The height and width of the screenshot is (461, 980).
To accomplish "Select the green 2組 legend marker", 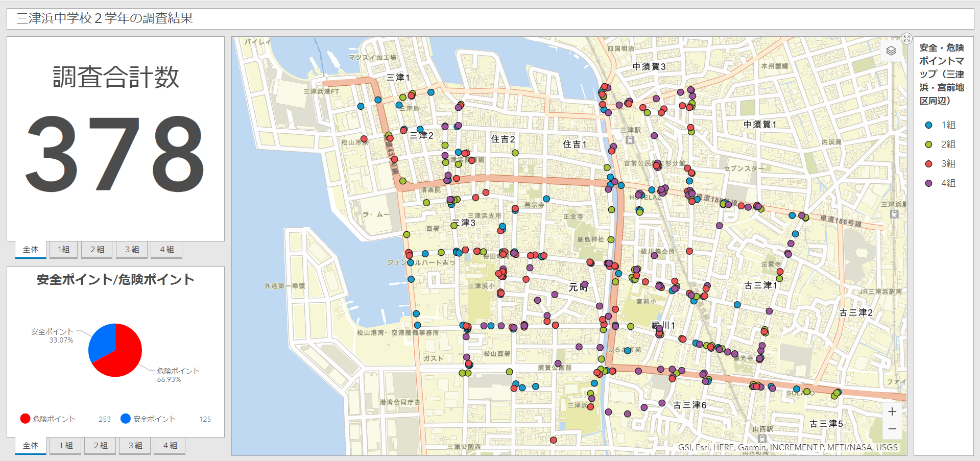I will [x=928, y=144].
